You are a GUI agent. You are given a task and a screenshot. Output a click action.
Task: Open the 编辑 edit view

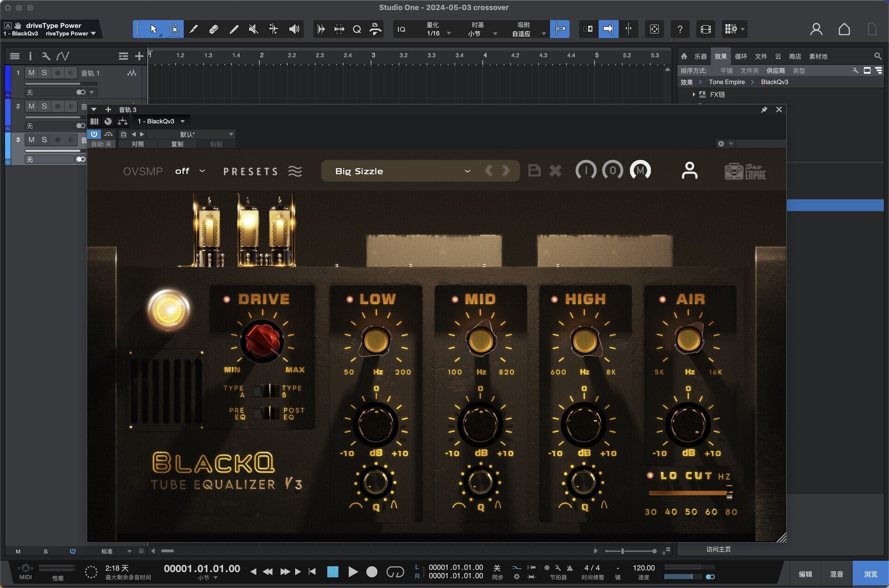(x=805, y=574)
